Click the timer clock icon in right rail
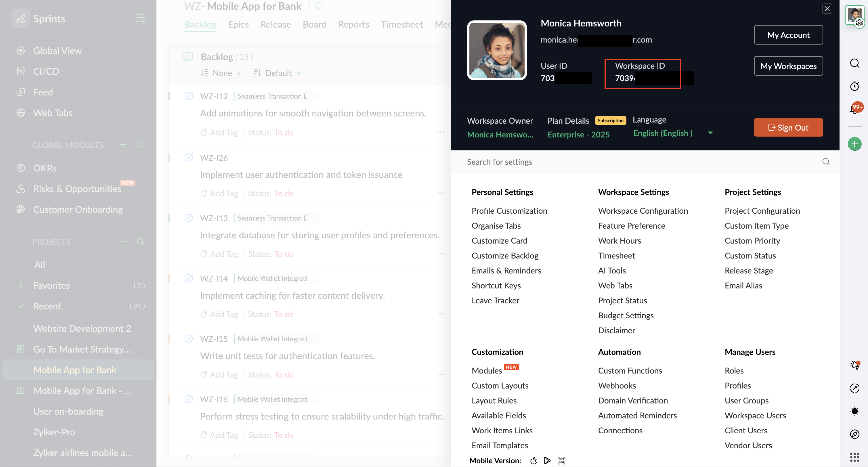The image size is (868, 467). click(854, 86)
